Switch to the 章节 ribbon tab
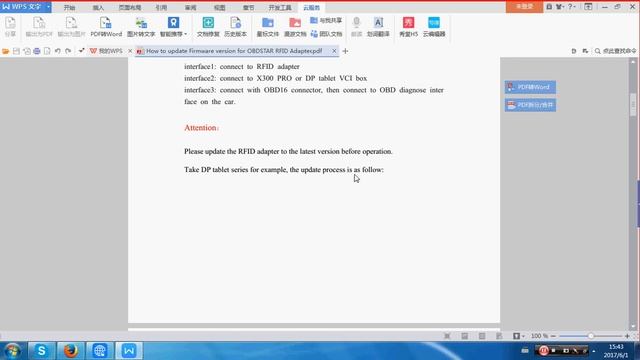 [249, 7]
